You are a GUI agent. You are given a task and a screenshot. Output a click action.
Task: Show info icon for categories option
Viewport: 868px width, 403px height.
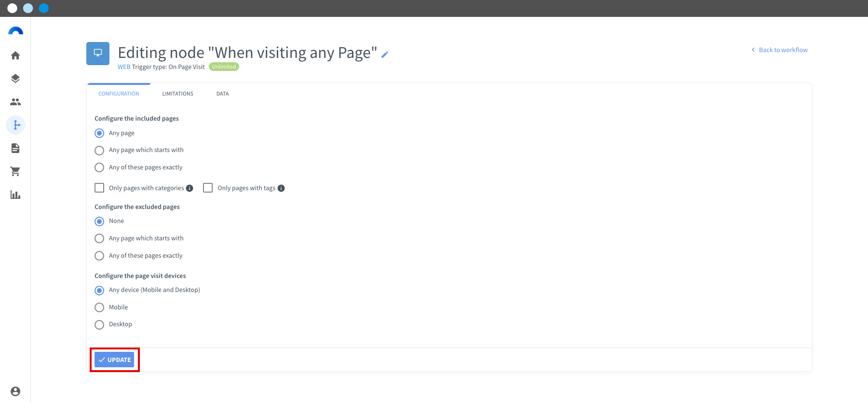click(x=190, y=188)
